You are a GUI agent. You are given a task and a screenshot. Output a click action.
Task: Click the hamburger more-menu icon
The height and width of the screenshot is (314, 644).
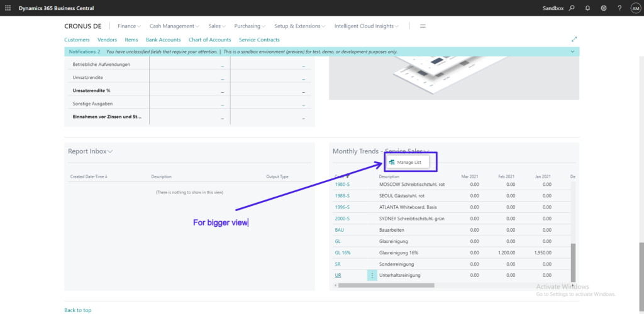coord(423,26)
